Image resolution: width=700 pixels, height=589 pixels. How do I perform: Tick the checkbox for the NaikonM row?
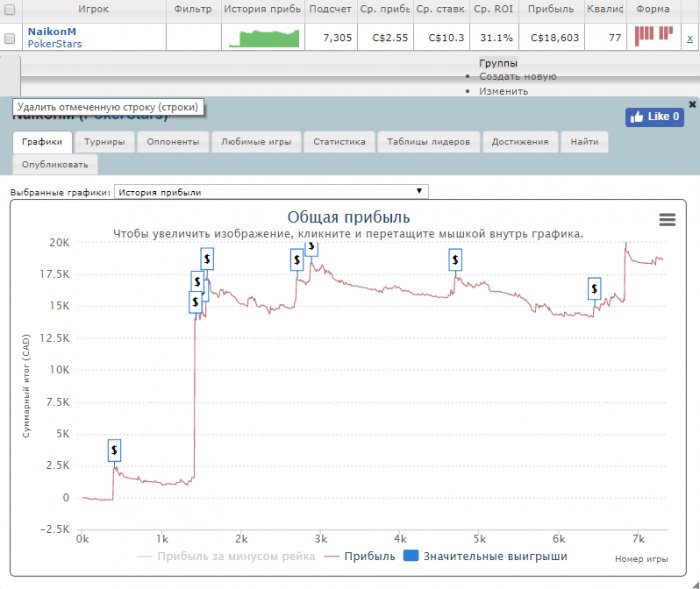click(x=10, y=38)
